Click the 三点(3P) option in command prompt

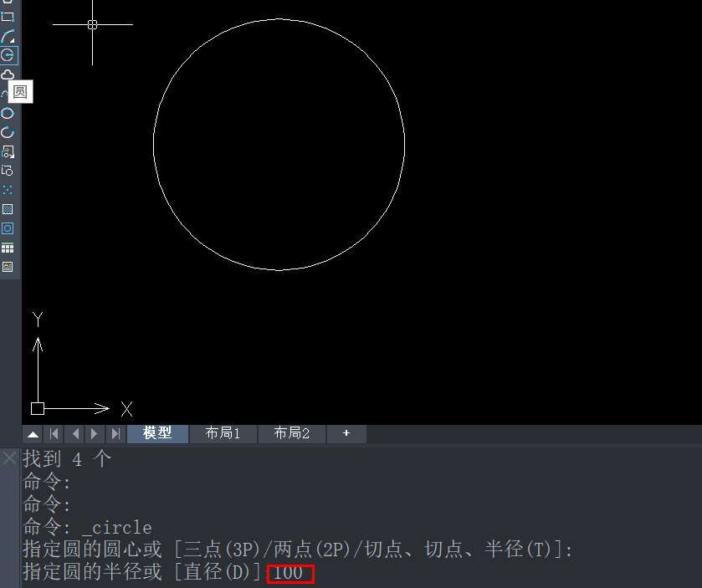[x=222, y=550]
